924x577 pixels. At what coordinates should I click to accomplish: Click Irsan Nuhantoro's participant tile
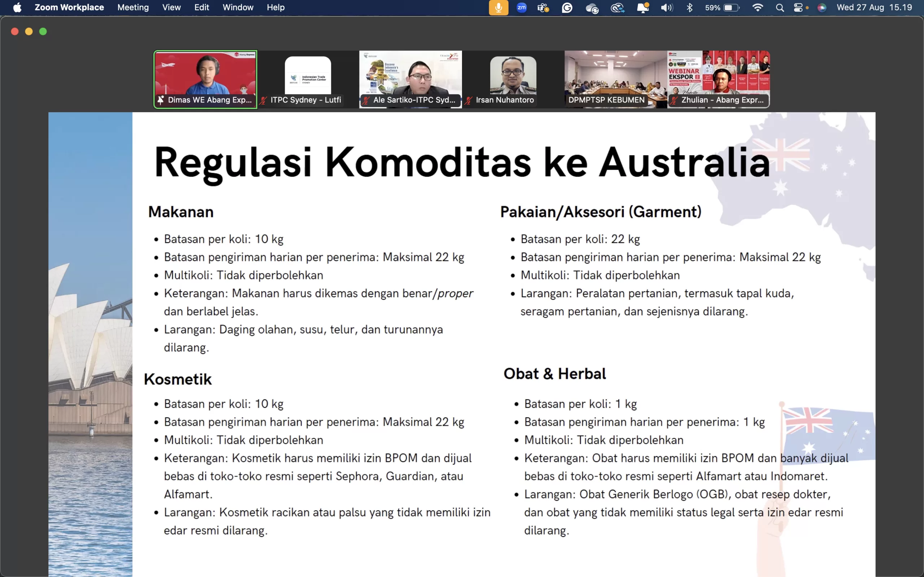513,79
